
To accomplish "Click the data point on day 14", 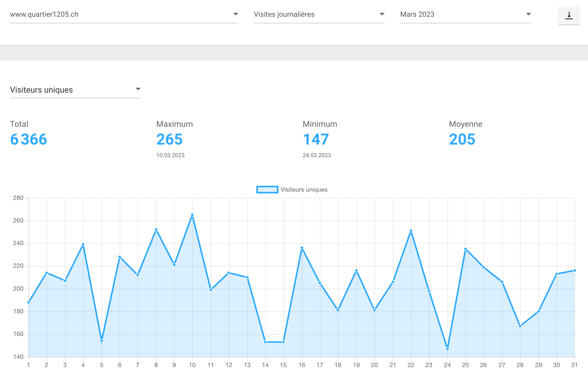I will tap(265, 342).
